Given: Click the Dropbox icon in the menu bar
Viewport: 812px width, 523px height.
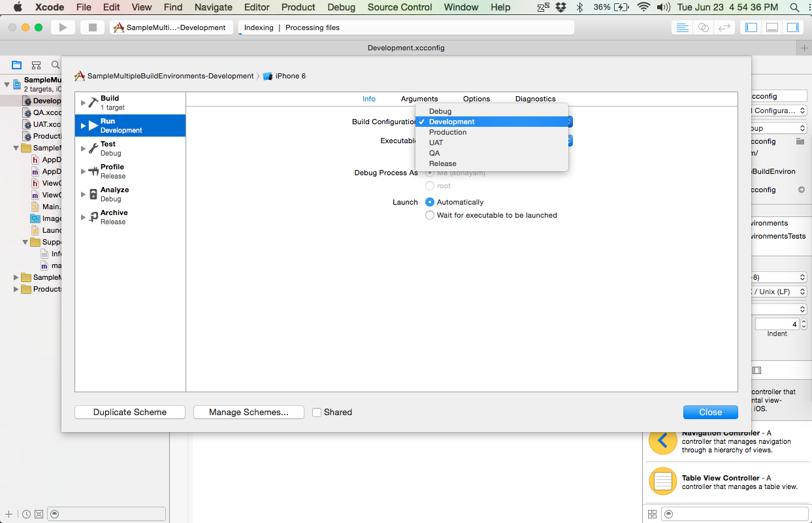Looking at the screenshot, I should pyautogui.click(x=560, y=7).
